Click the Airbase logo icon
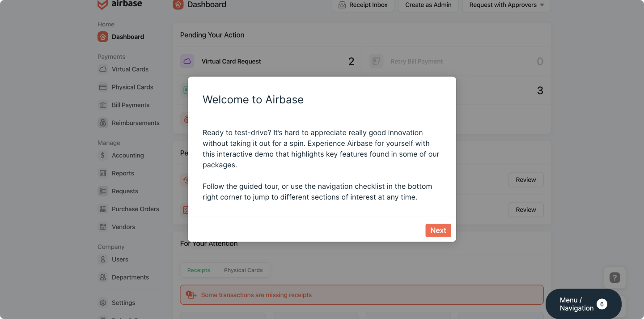The width and height of the screenshot is (644, 319). tap(102, 4)
